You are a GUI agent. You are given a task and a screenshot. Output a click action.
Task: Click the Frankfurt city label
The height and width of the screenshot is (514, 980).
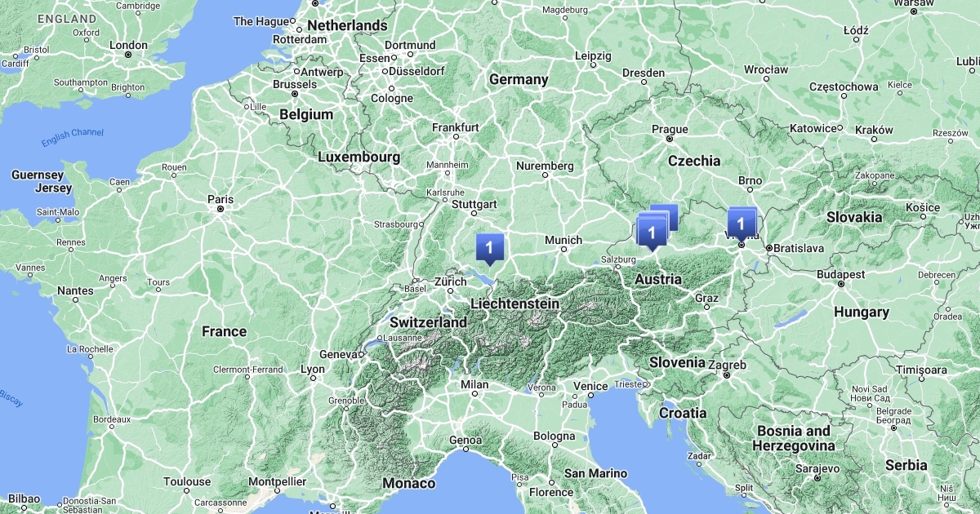click(456, 127)
